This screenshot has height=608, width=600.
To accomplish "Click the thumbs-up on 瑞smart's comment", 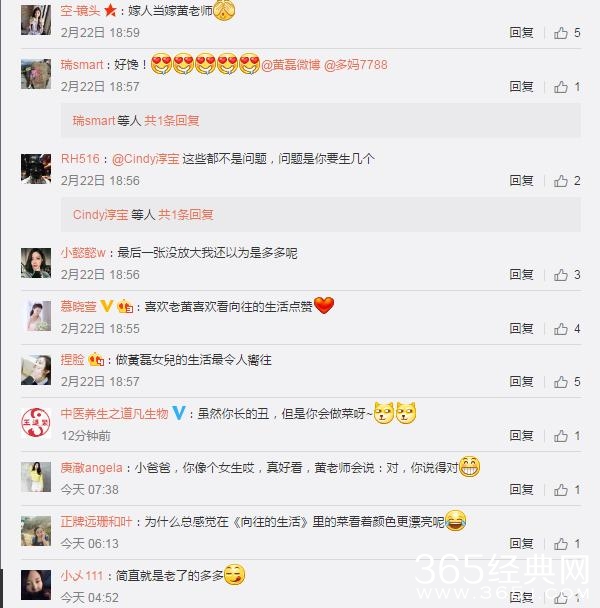I will pos(561,87).
